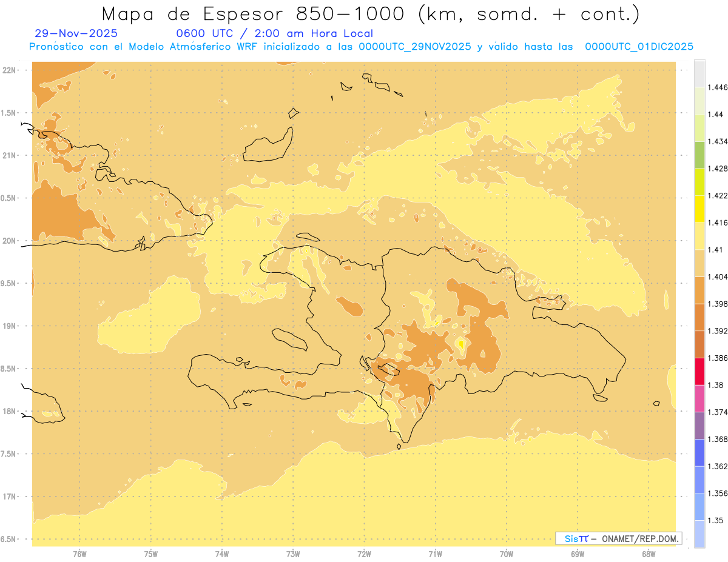Click the 1.38 legend value
The image size is (728, 562).
click(715, 385)
